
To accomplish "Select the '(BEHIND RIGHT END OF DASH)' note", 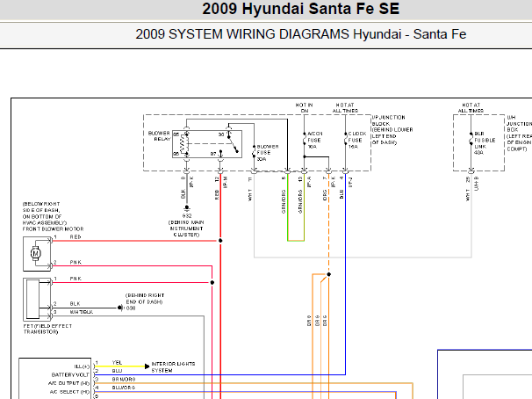I will pyautogui.click(x=145, y=299).
